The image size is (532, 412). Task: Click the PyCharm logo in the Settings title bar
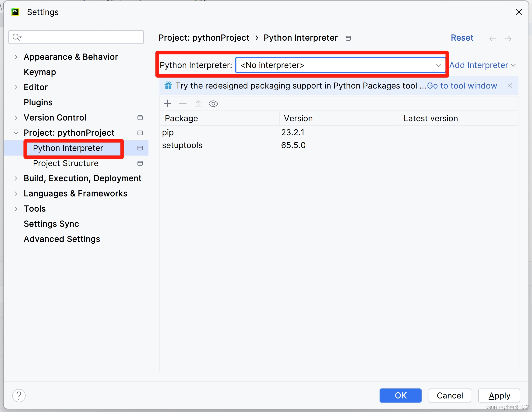click(15, 12)
